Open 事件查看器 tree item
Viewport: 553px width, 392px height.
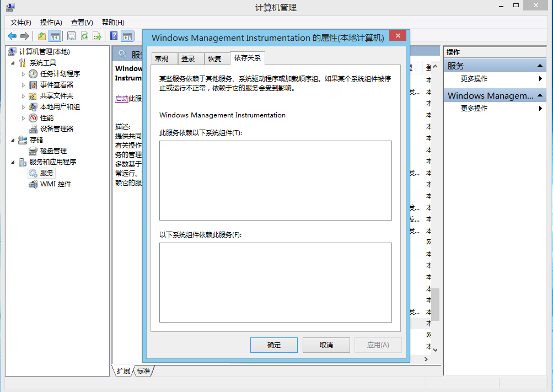[56, 84]
